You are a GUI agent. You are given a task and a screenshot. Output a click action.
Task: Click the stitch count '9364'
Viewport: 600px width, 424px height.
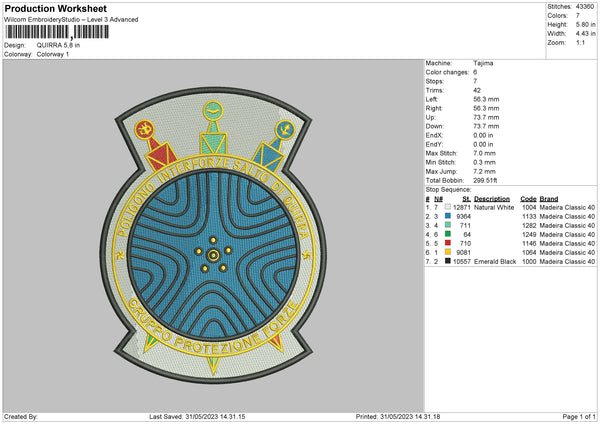(463, 217)
